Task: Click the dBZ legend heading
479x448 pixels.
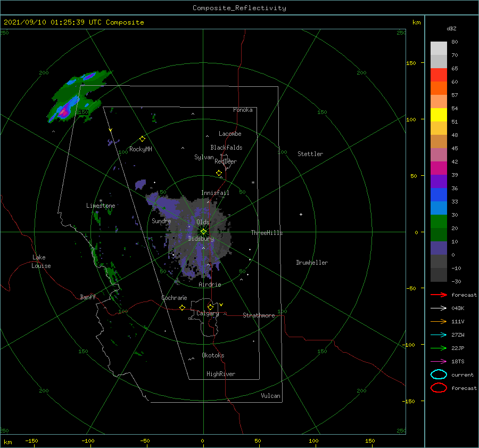Action: (x=451, y=28)
